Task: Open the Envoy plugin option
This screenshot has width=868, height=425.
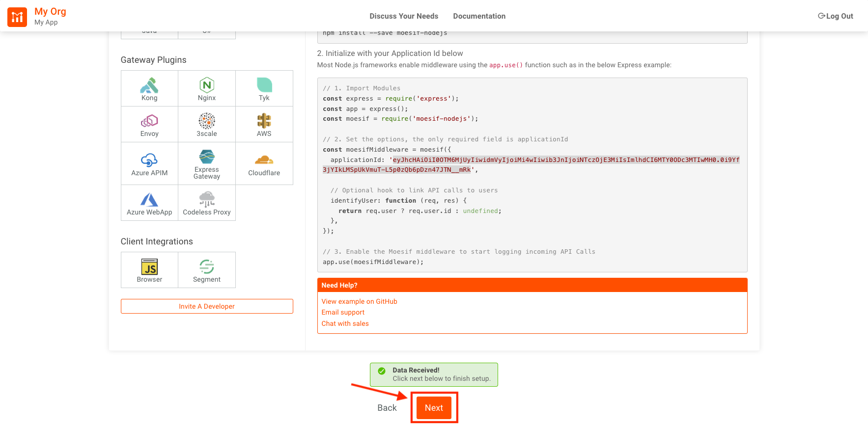Action: coord(149,125)
